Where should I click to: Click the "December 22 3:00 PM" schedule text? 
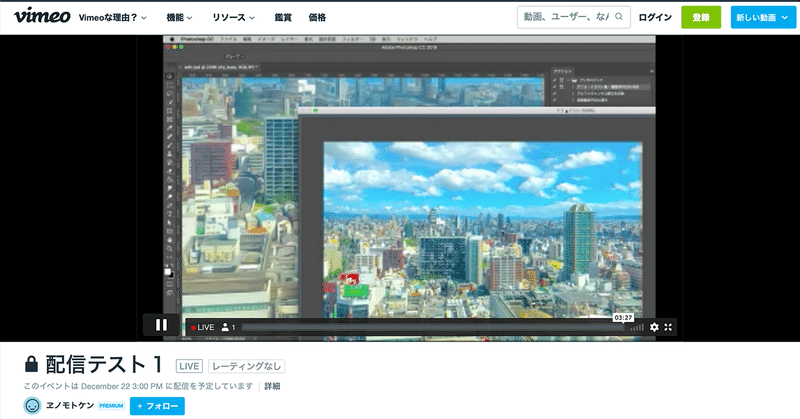(x=122, y=386)
